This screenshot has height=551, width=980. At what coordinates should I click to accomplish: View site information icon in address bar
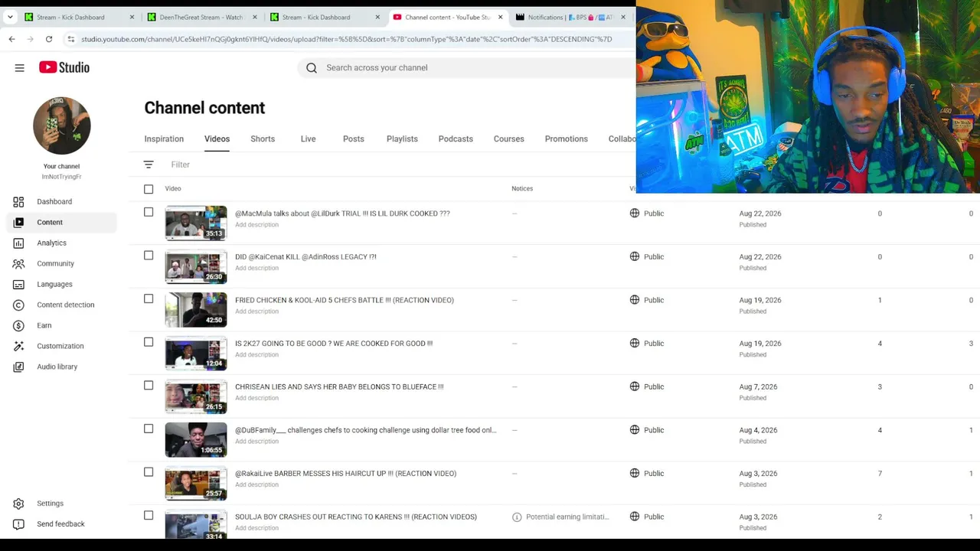(x=70, y=39)
